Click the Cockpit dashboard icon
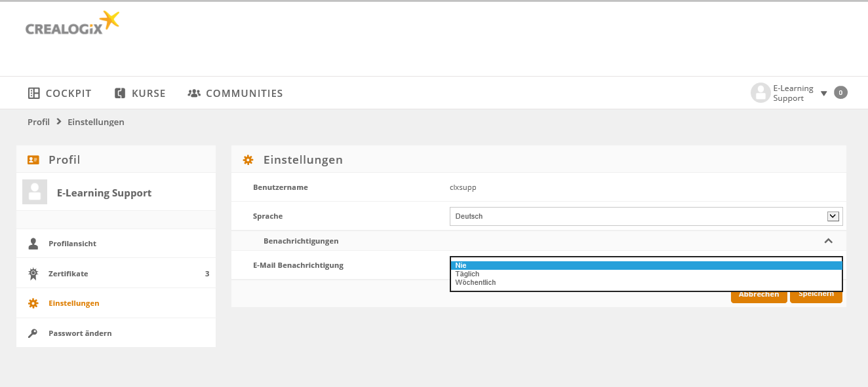This screenshot has height=387, width=868. tap(34, 93)
